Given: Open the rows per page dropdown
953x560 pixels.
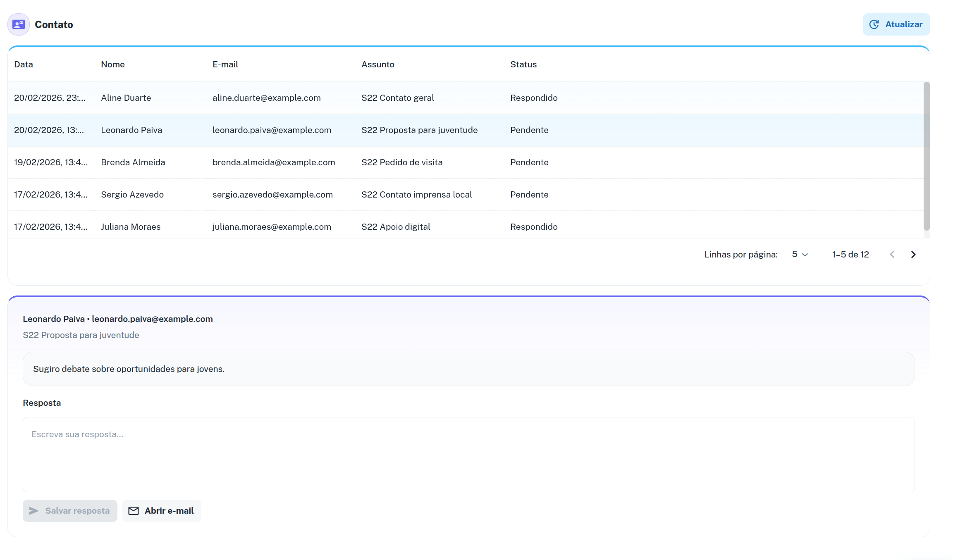Looking at the screenshot, I should point(800,255).
